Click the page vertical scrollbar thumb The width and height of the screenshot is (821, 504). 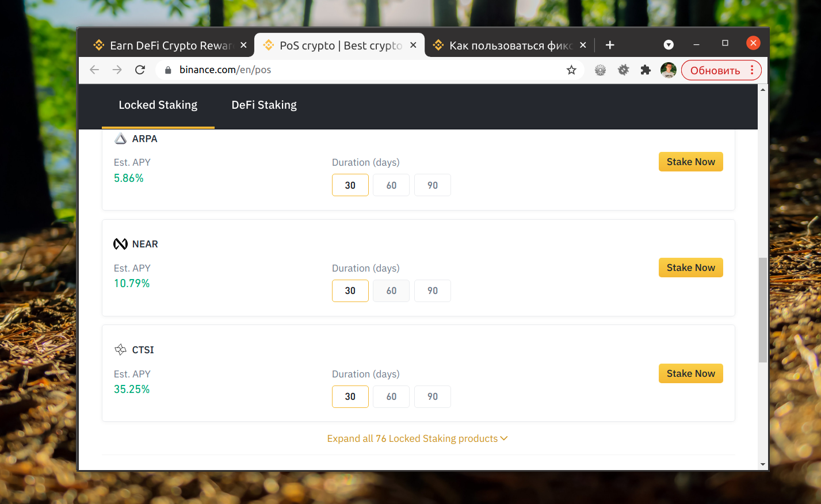point(763,310)
